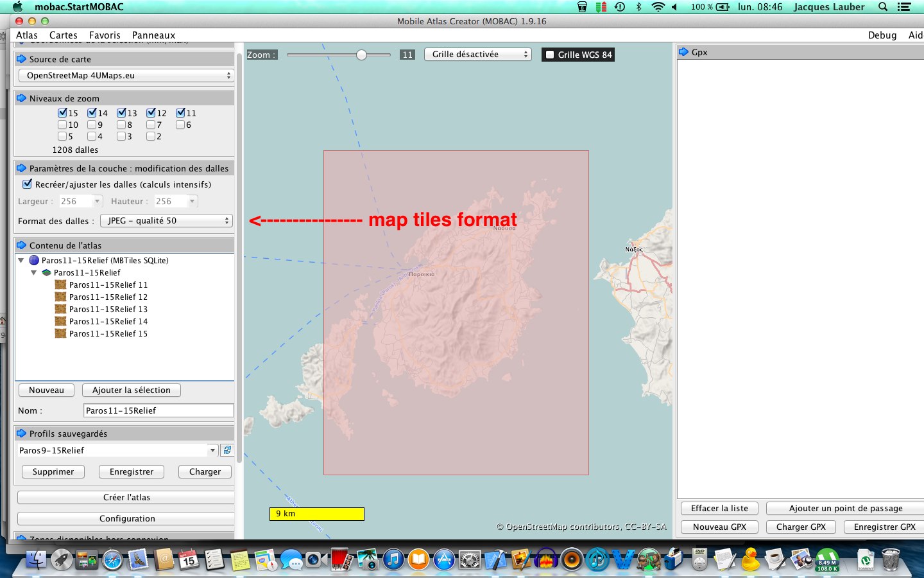The height and width of the screenshot is (578, 924).
Task: Click the Ajouter la sélection button
Action: (x=132, y=390)
